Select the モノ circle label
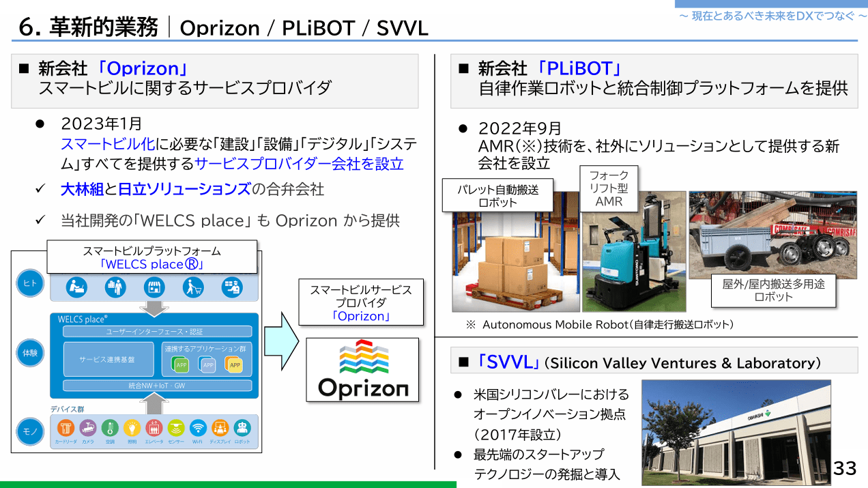868x488 pixels. point(30,431)
